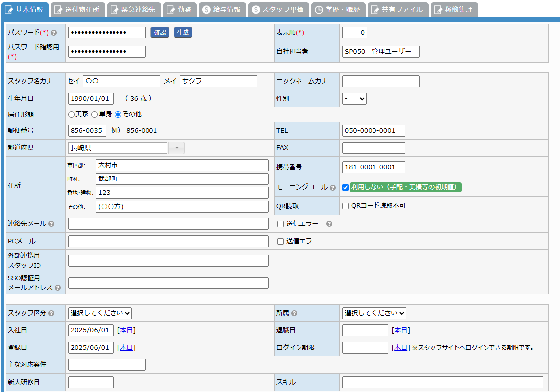Open the 所属 dropdown
Screen dimensions: 560x392
pyautogui.click(x=374, y=313)
